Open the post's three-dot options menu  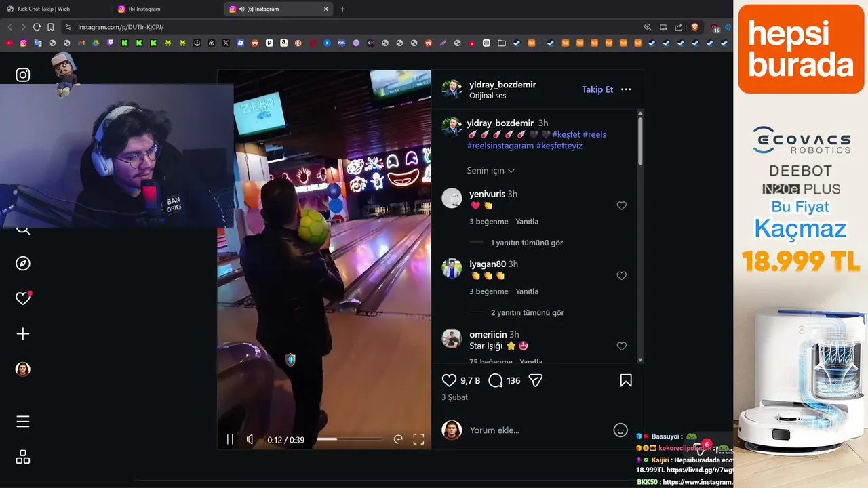(626, 89)
